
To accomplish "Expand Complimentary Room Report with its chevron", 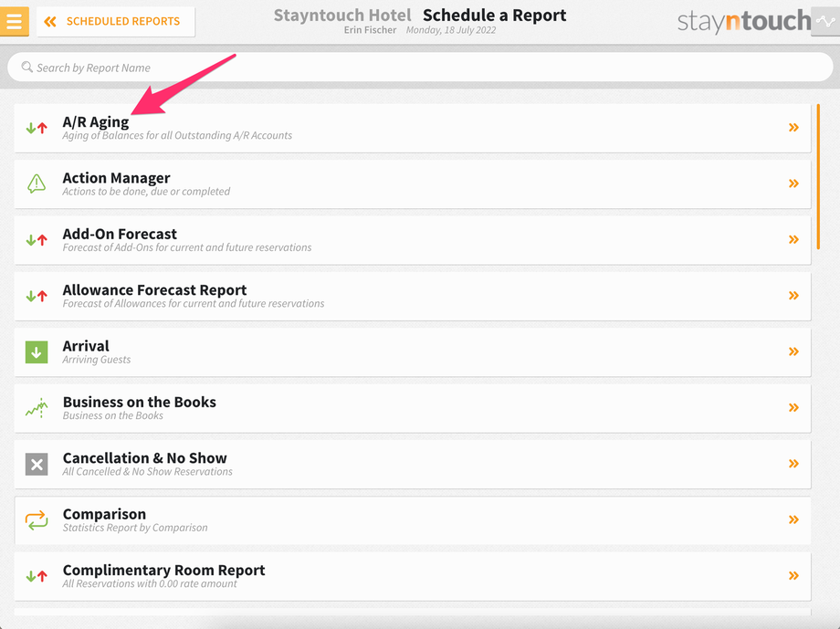I will [793, 575].
